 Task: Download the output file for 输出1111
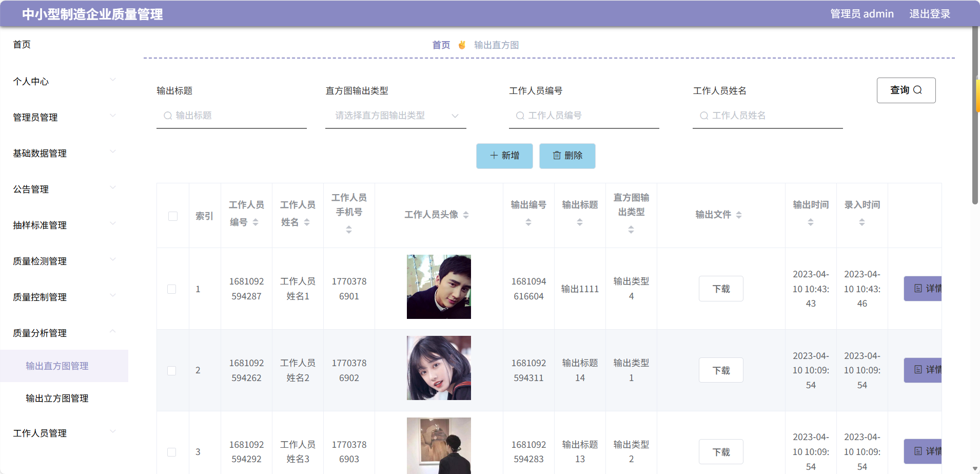pyautogui.click(x=721, y=289)
